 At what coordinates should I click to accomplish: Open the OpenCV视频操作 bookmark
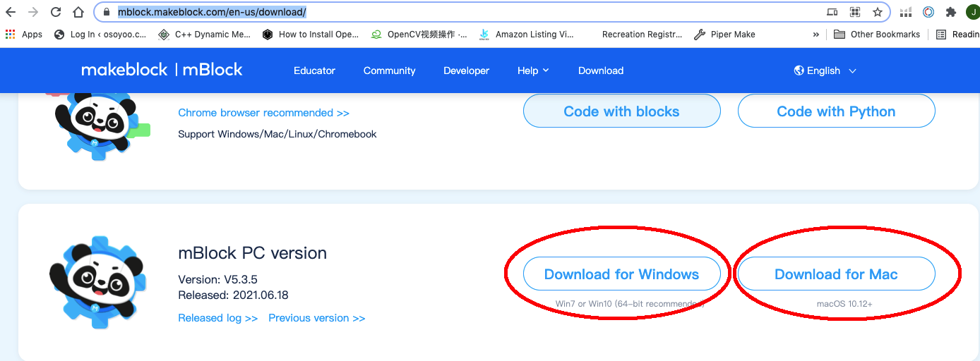tap(419, 34)
